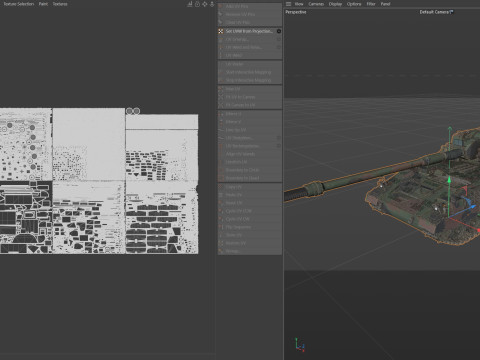
Task: Choose Fit UV to Canvas
Action: (250, 97)
